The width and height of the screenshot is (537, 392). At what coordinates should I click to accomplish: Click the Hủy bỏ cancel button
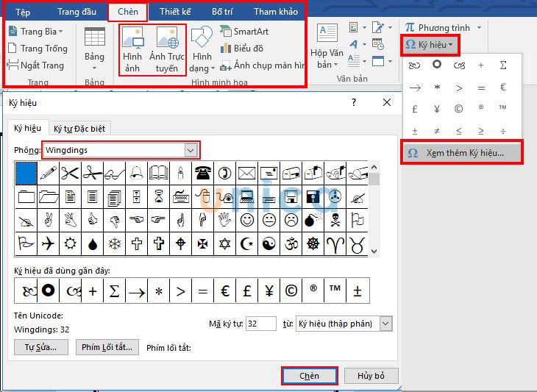tap(371, 376)
